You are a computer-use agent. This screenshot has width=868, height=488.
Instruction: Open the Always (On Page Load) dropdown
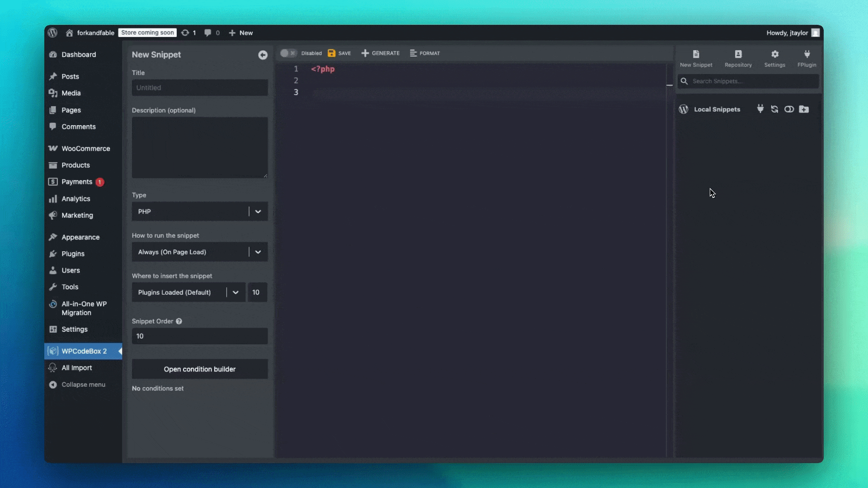click(258, 252)
